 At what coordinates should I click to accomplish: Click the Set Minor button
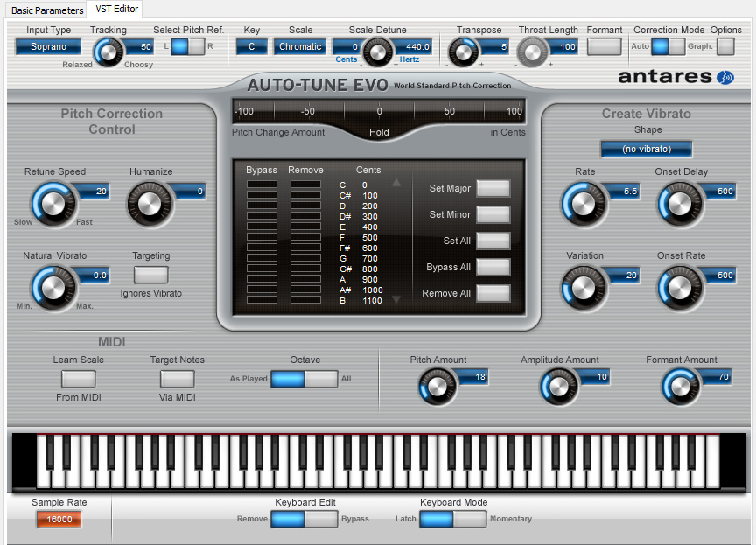[x=493, y=214]
